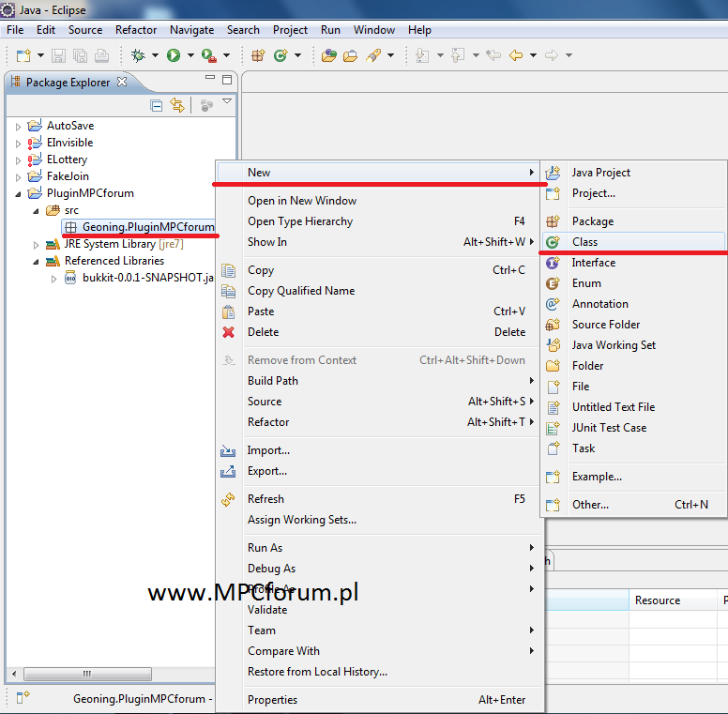Click the Last Edit Location icon
The image size is (728, 714).
pos(493,55)
